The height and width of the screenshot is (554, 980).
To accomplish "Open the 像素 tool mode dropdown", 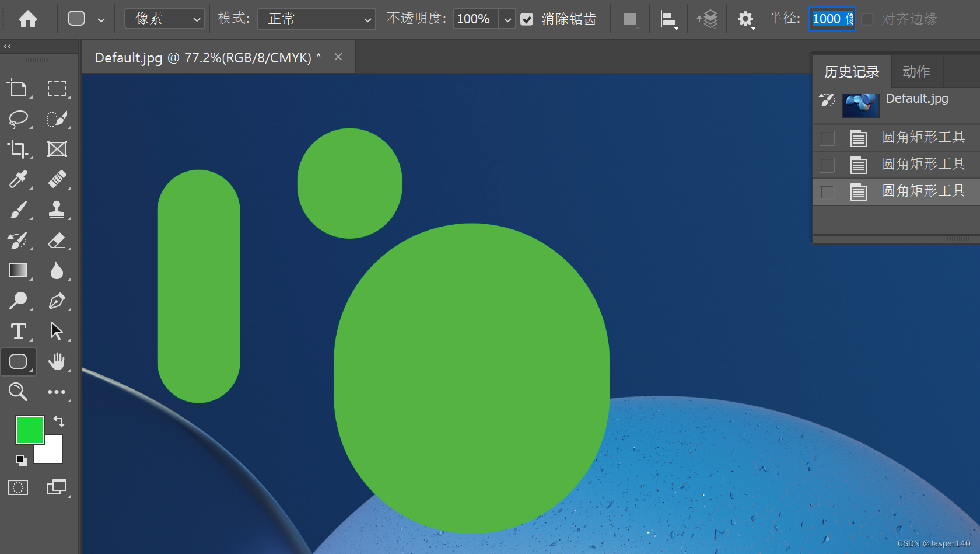I will coord(164,19).
